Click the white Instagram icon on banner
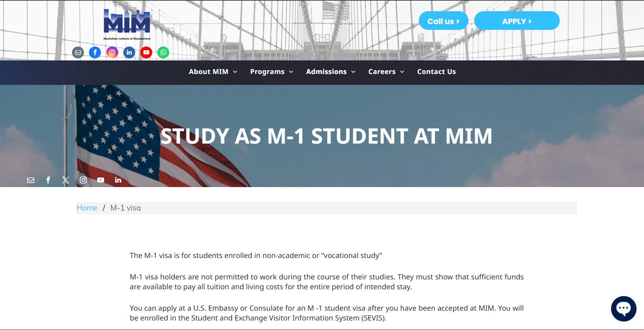Viewport: 644px width, 330px height. (x=83, y=180)
